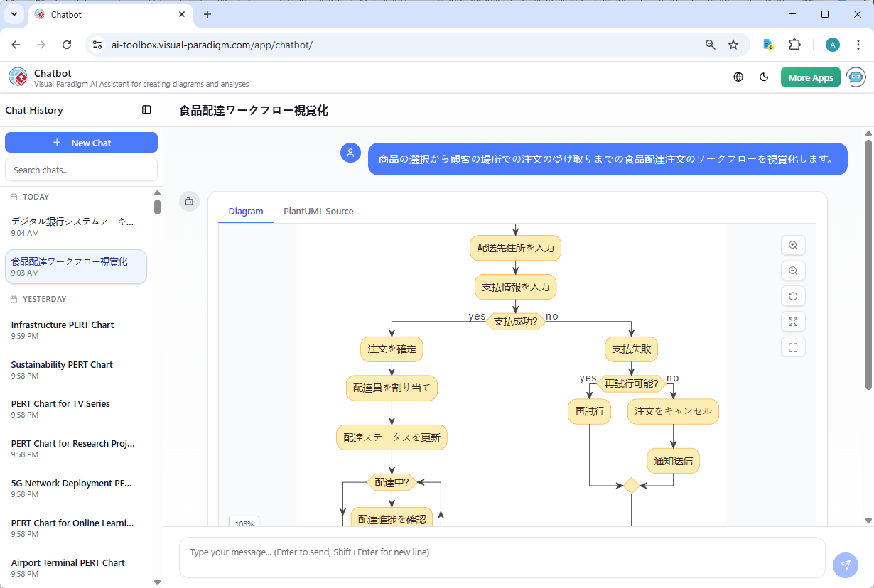Zoom in on the diagram
The image size is (874, 588).
793,245
